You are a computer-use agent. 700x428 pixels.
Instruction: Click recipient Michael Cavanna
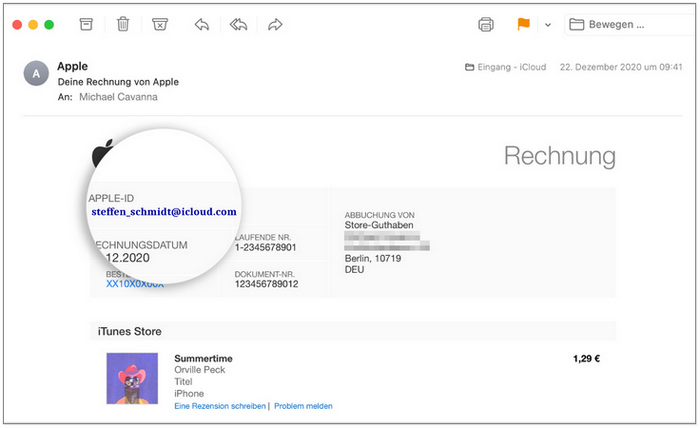(x=118, y=97)
